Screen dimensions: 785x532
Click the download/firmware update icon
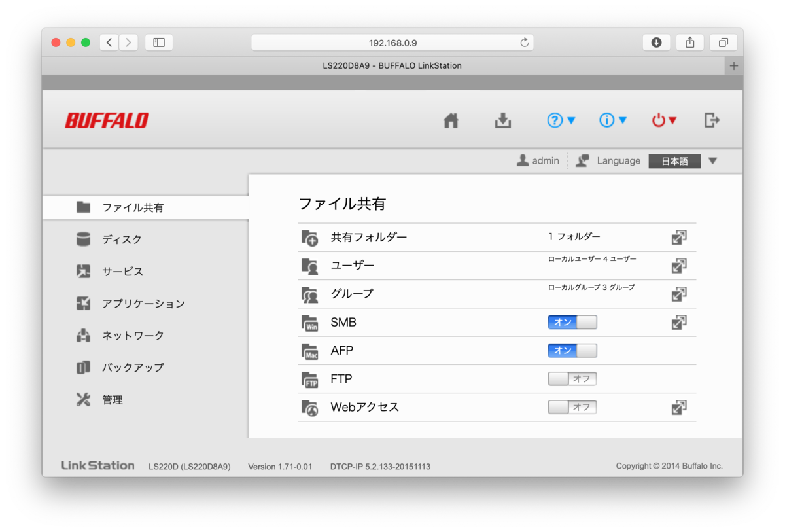[502, 120]
